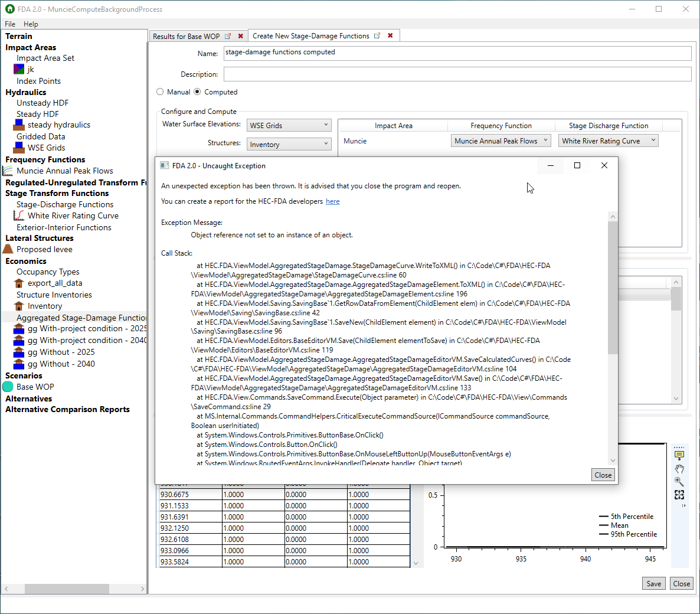Click inside the Description text field

(413, 74)
